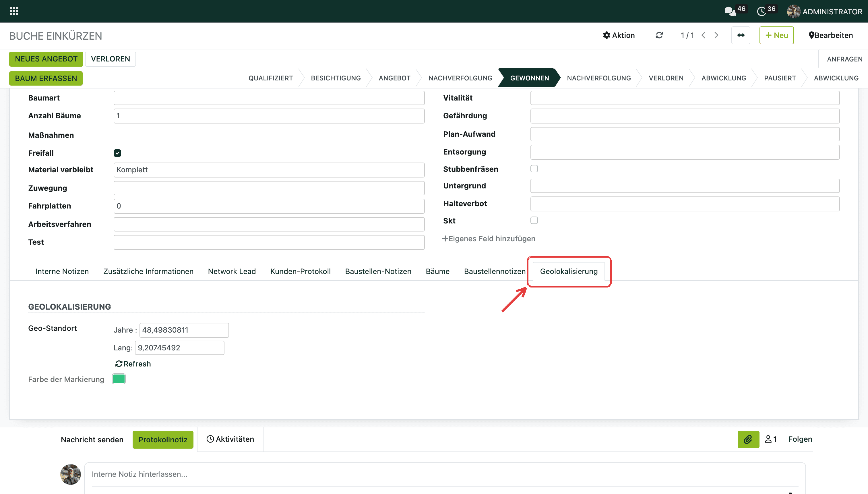Screen dimensions: 868x494
Task: Toggle the Stubbenfräsen checkbox
Action: (534, 169)
